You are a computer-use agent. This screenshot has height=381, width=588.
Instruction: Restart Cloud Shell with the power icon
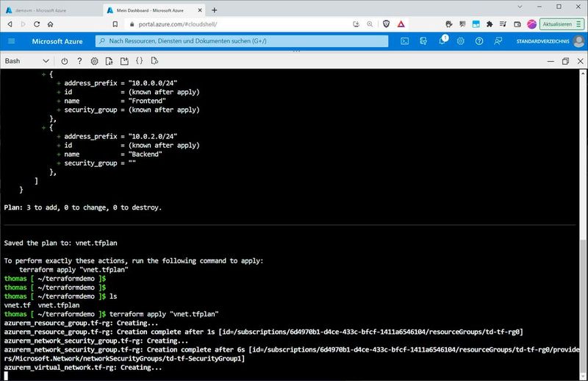point(65,61)
